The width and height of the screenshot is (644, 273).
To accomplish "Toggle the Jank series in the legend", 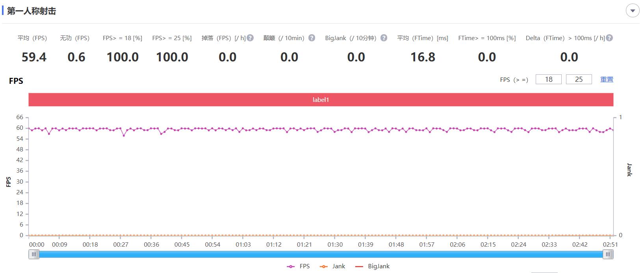I will (x=332, y=266).
